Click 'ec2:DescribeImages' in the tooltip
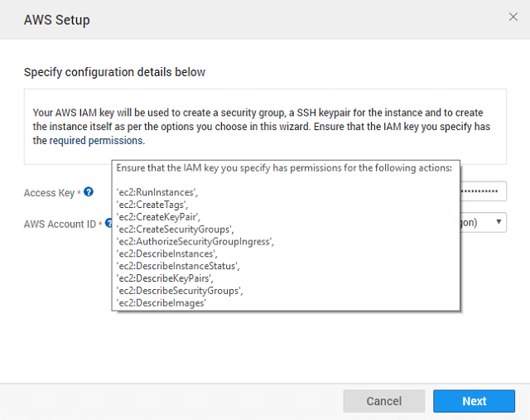530x420 pixels. [x=161, y=303]
